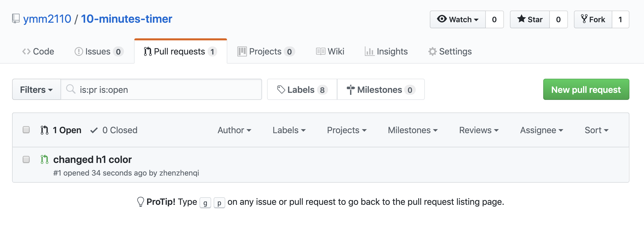Viewport: 644px width, 225px height.
Task: Click the Star button
Action: (x=530, y=19)
